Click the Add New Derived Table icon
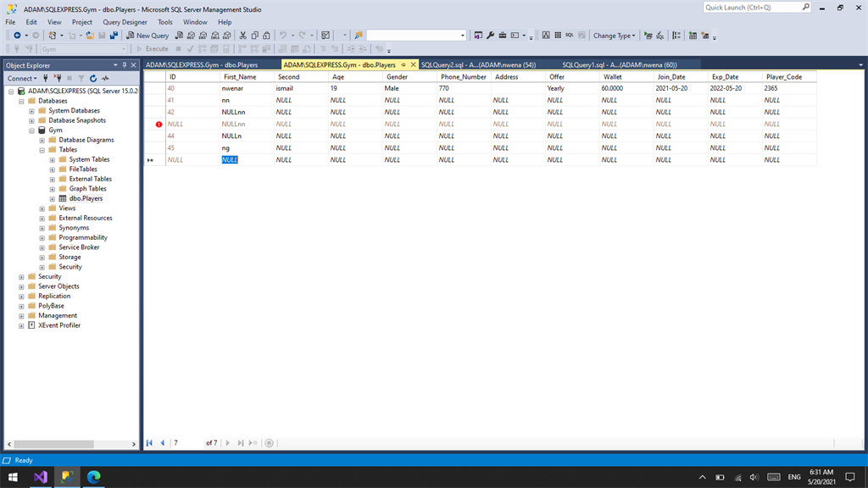 [704, 36]
